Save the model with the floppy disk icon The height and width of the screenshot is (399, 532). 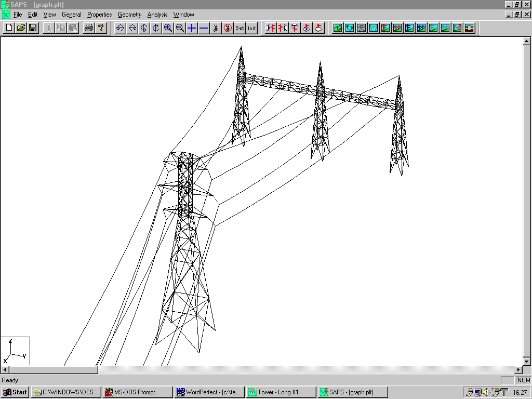coord(33,28)
